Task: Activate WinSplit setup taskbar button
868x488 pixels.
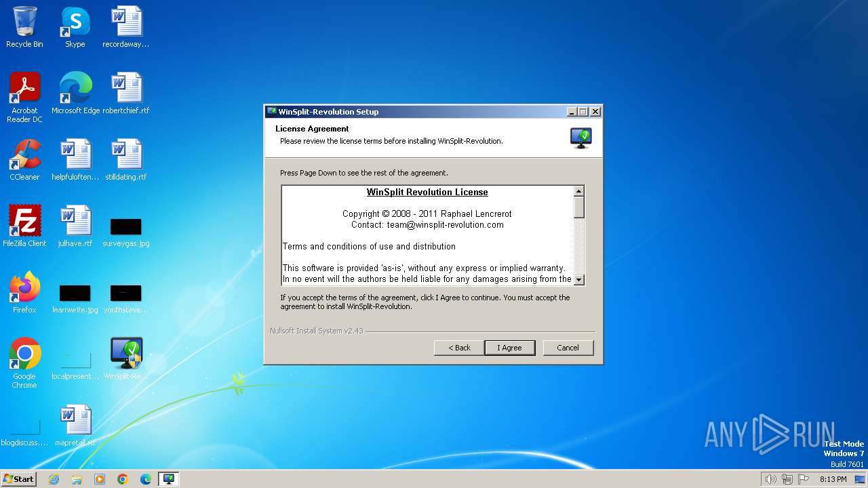Action: coord(169,479)
